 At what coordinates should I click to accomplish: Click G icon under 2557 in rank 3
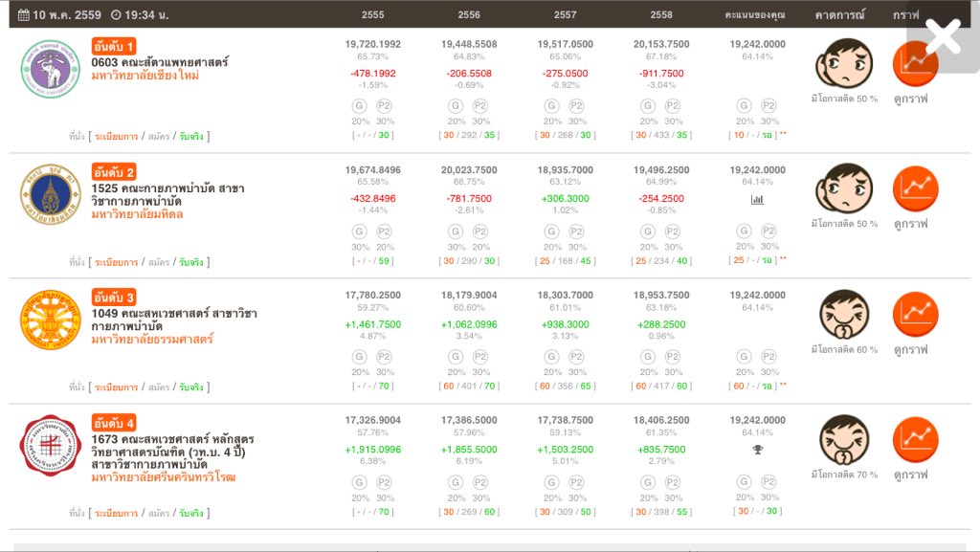point(552,357)
